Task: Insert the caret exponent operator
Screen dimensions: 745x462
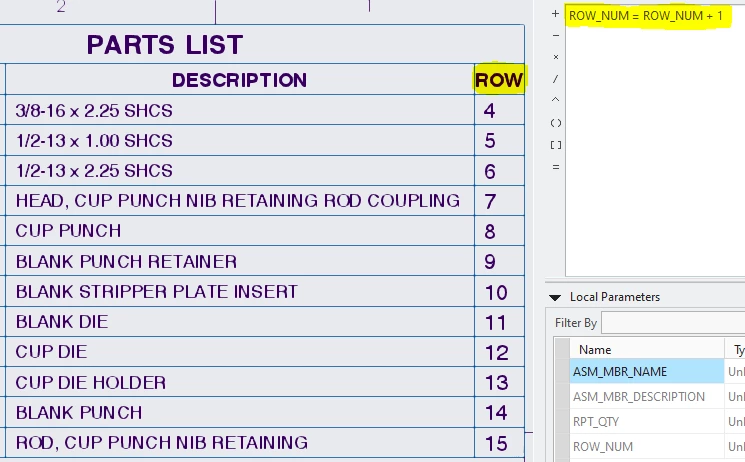Action: pyautogui.click(x=555, y=100)
